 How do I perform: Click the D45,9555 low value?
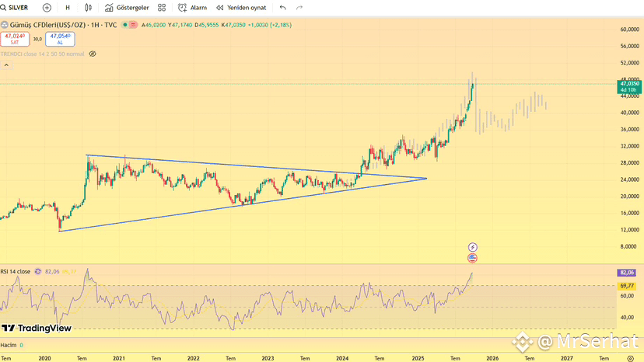(x=207, y=25)
